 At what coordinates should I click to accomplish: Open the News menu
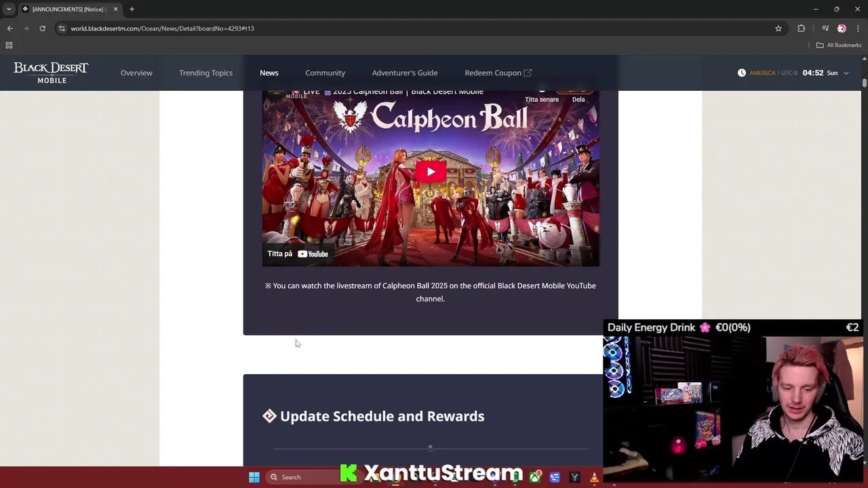click(269, 73)
